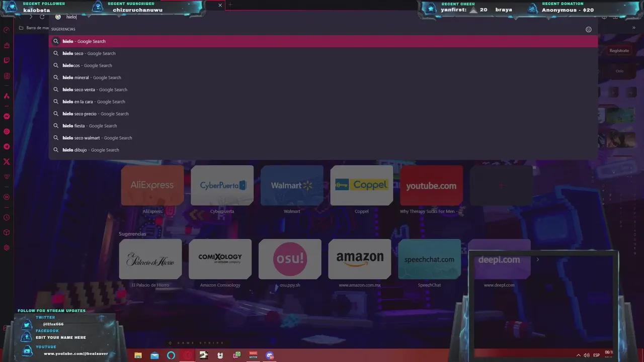Show hidden system tray icons

point(578,355)
